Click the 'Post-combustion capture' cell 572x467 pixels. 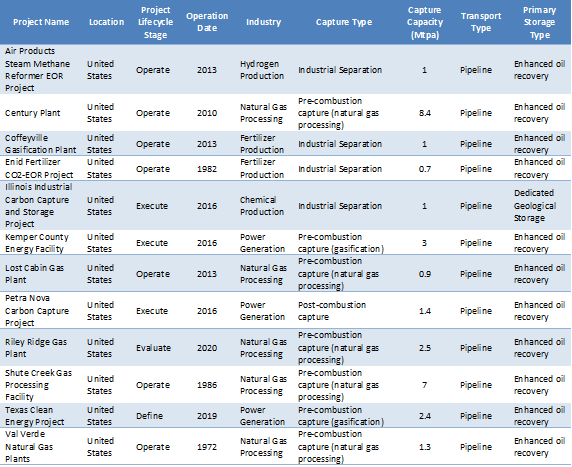coord(332,311)
